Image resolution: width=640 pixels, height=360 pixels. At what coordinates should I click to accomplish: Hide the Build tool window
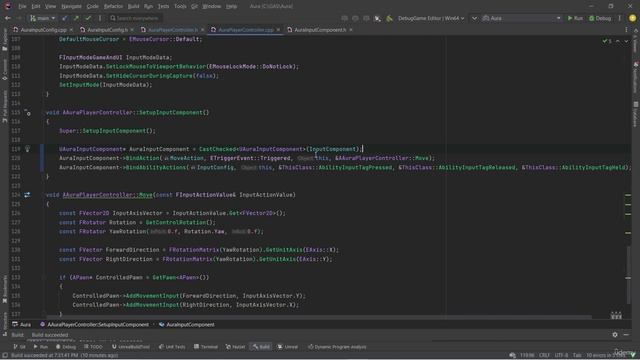626,335
